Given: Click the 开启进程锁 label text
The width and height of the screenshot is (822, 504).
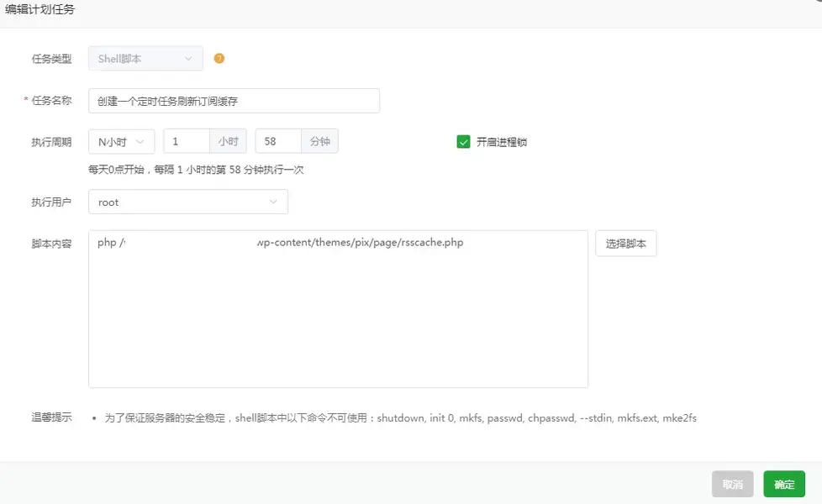Looking at the screenshot, I should (502, 142).
